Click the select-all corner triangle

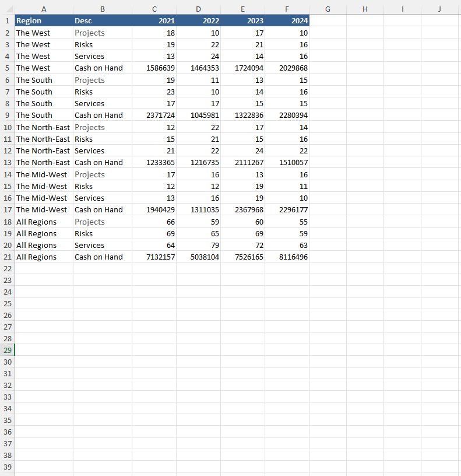[9, 9]
